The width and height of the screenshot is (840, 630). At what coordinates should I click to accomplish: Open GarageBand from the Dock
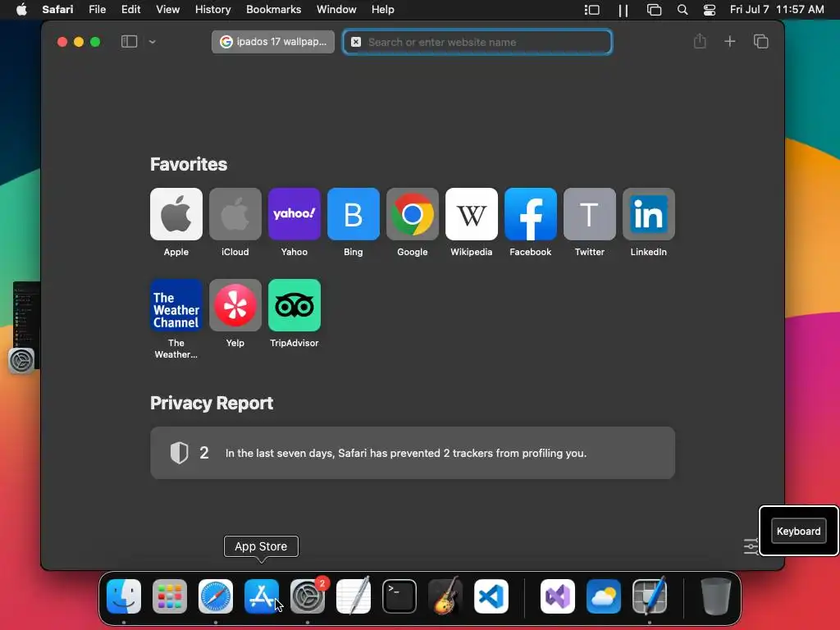[445, 596]
